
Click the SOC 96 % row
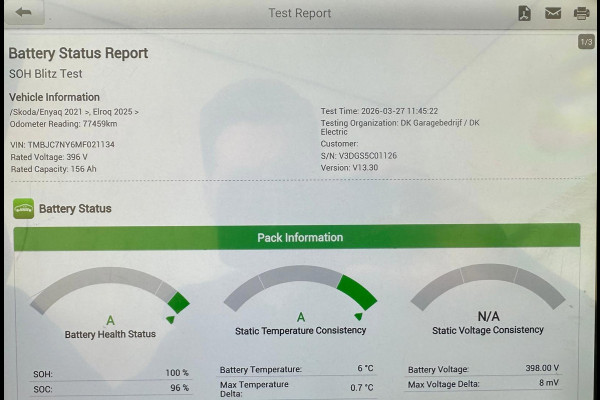pyautogui.click(x=110, y=388)
